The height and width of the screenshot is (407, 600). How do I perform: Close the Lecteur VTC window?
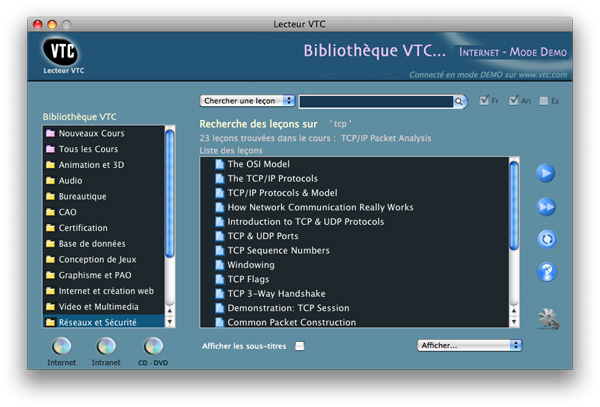point(38,24)
